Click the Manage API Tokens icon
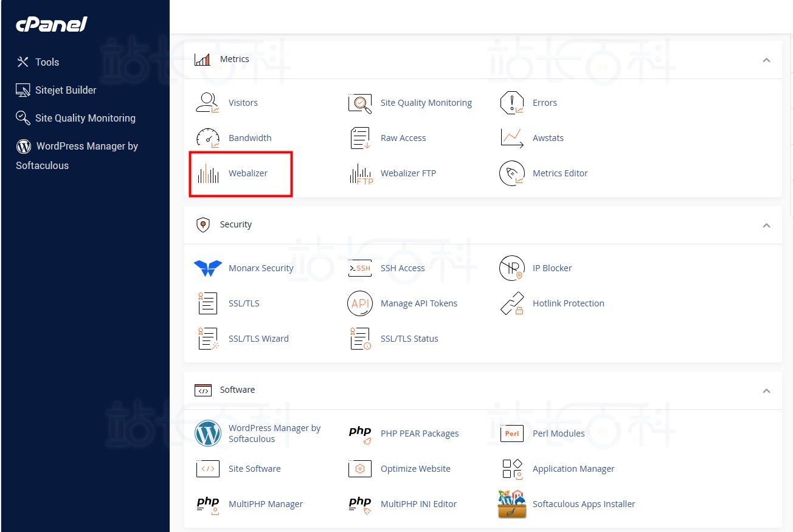The height and width of the screenshot is (532, 793). (359, 303)
